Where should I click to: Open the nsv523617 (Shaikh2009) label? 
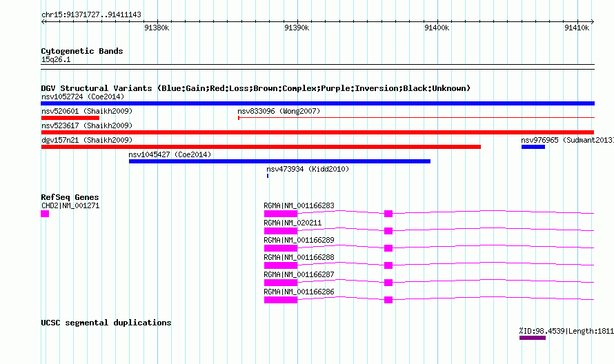pos(87,125)
